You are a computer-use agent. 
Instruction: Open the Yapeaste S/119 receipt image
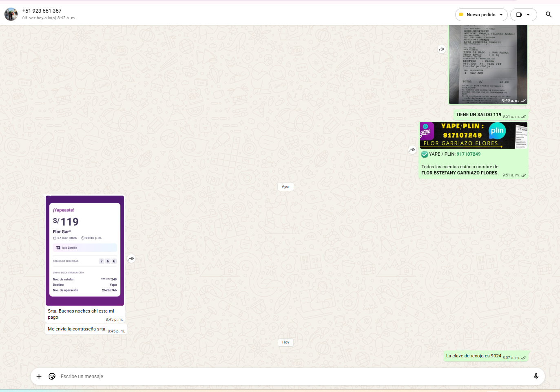85,251
